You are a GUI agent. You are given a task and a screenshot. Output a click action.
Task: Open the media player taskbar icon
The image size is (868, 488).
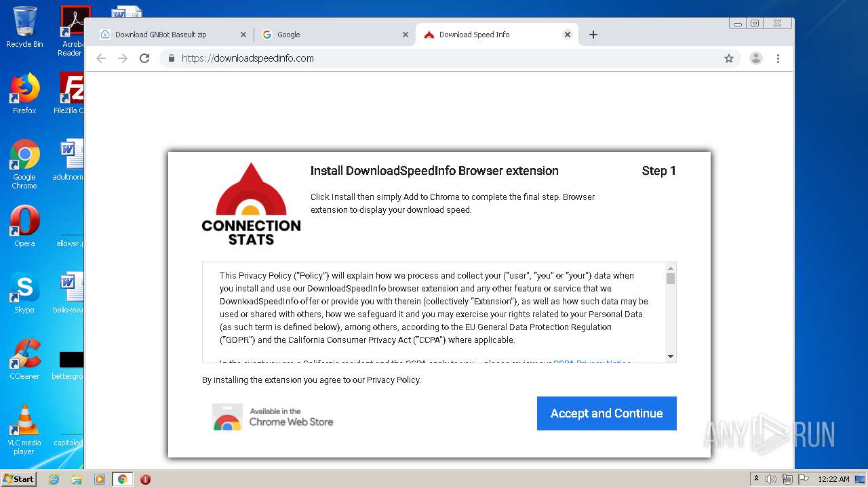[99, 479]
